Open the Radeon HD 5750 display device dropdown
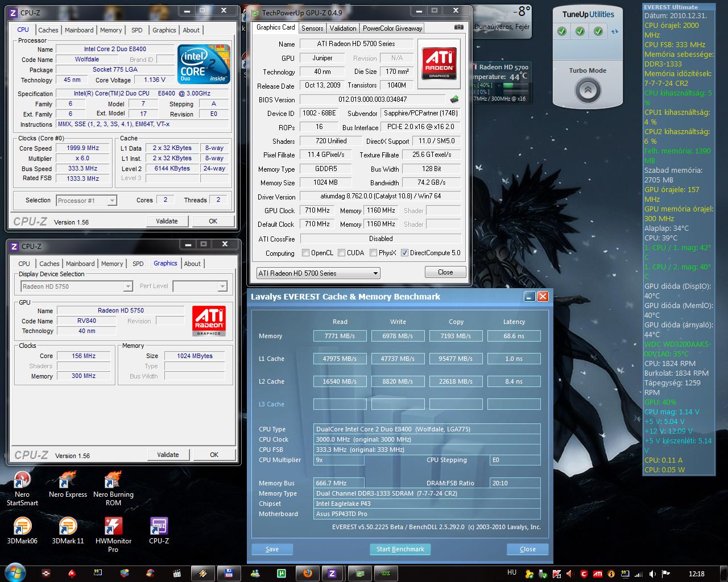 [77, 286]
